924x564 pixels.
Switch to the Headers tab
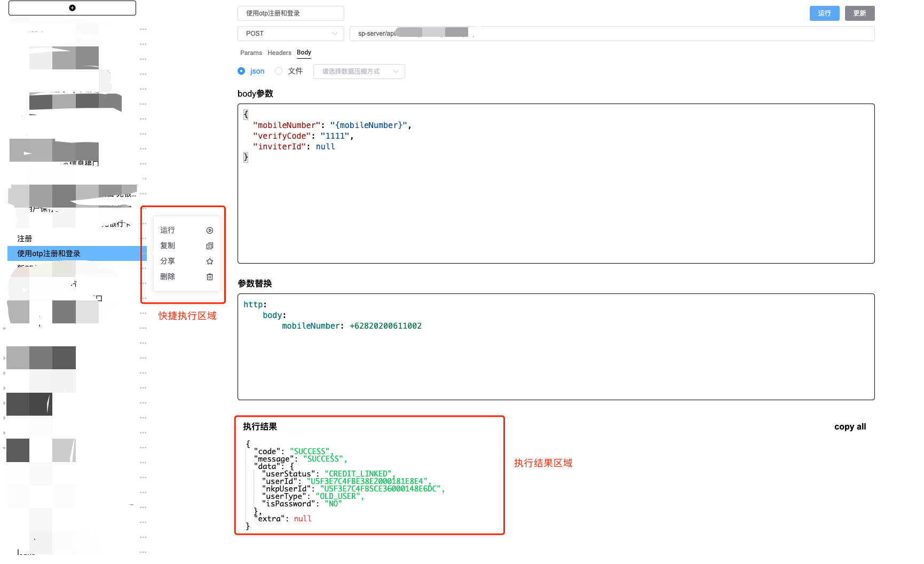[279, 53]
